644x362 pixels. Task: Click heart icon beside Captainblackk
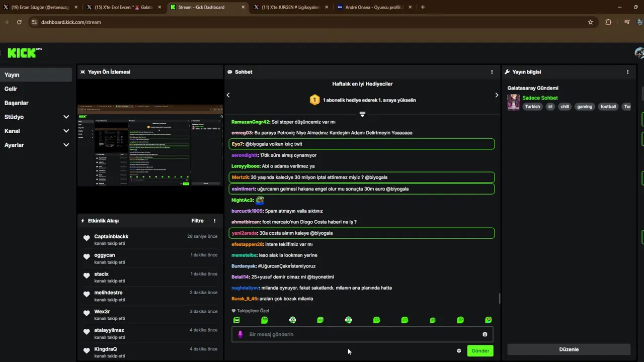click(x=87, y=238)
